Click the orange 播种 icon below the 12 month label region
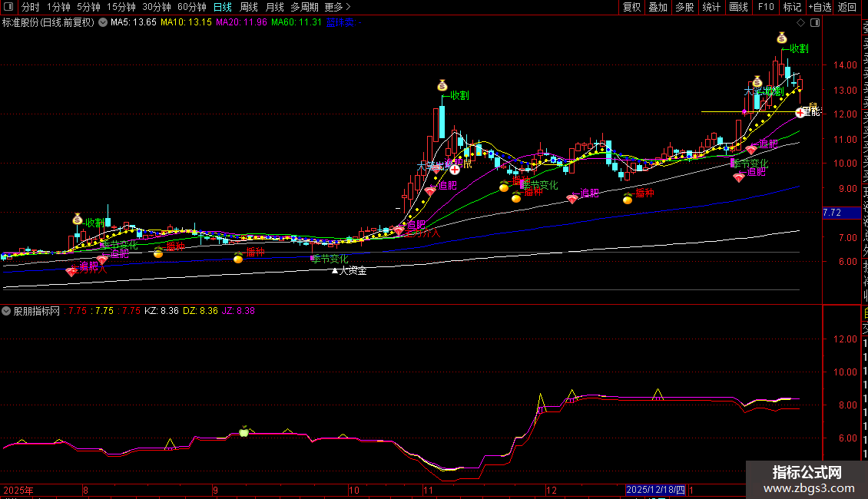The height and width of the screenshot is (499, 868). coord(628,199)
